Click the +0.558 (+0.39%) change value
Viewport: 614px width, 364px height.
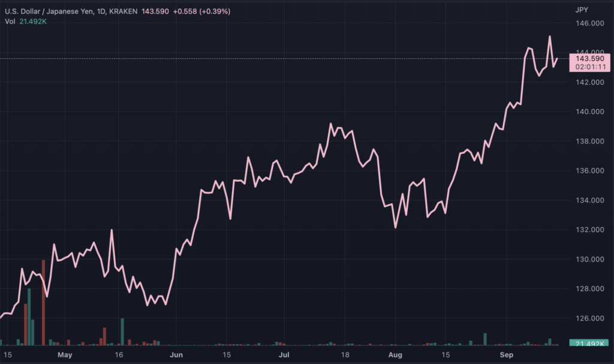(201, 11)
